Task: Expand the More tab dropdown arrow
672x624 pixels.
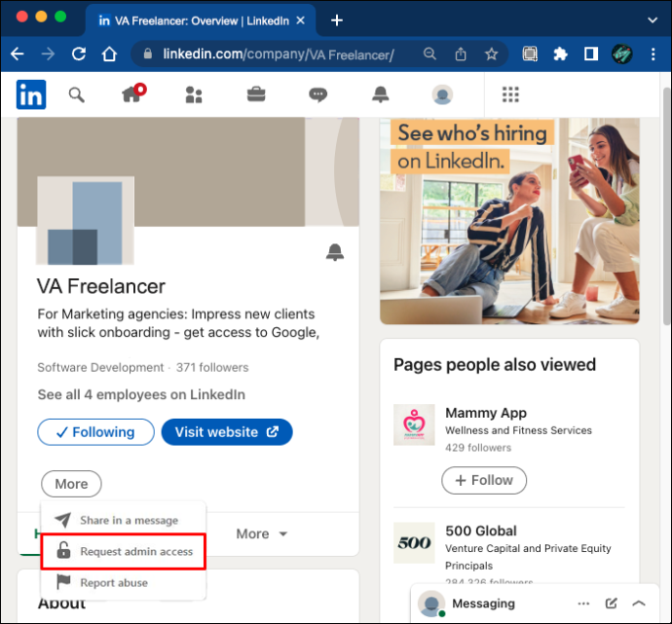Action: [x=282, y=534]
